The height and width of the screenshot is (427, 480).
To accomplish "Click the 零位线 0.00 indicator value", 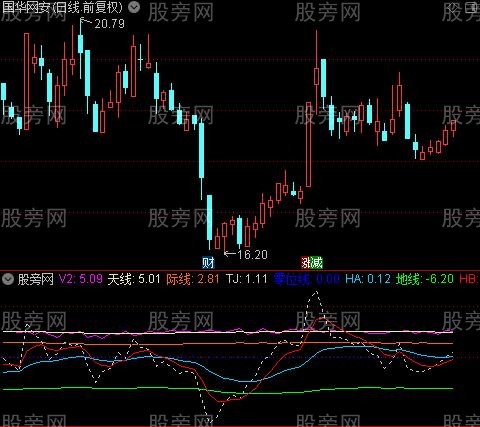I will (x=306, y=279).
